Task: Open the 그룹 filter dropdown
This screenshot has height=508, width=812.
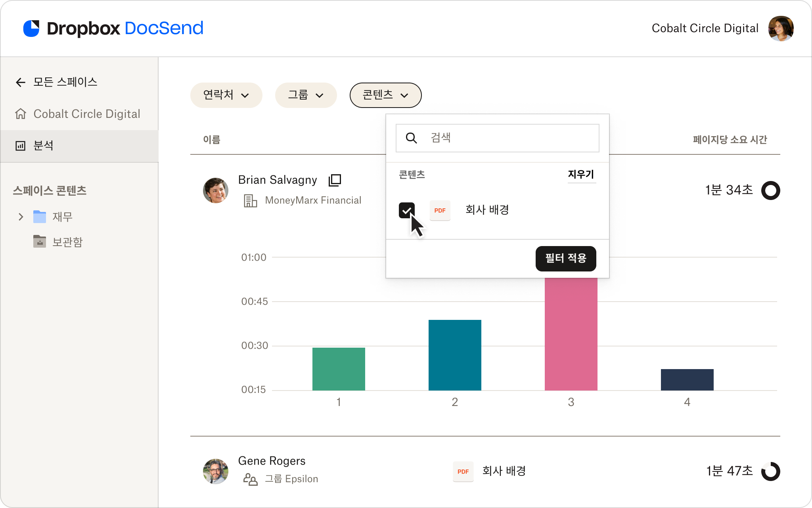Action: click(306, 95)
